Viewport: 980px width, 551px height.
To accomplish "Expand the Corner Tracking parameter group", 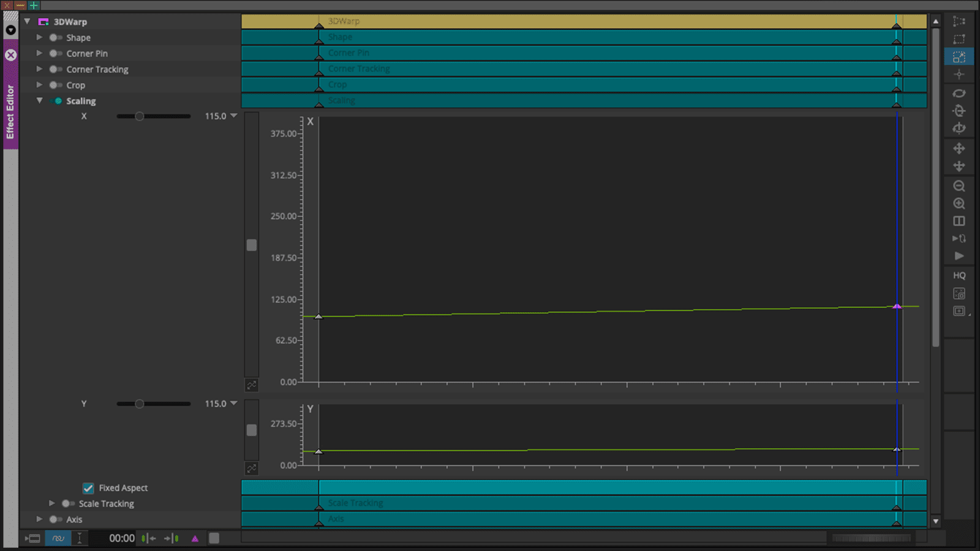I will pos(39,69).
